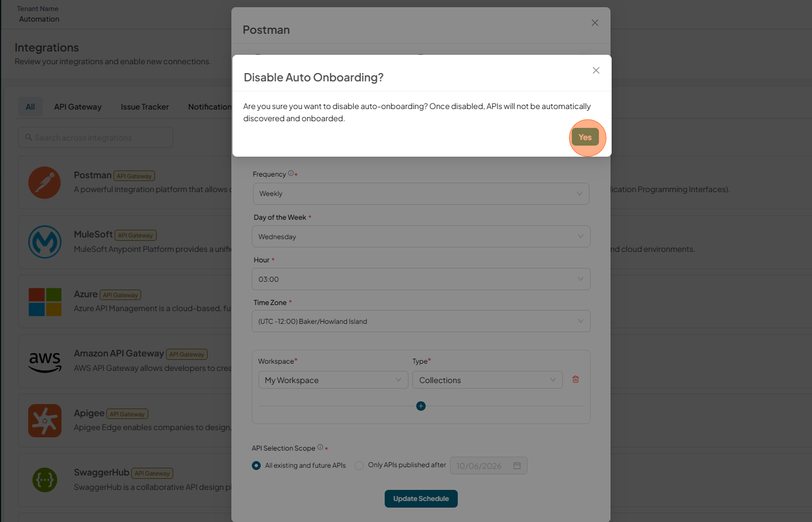Open the Frequency dropdown showing Weekly

(421, 194)
